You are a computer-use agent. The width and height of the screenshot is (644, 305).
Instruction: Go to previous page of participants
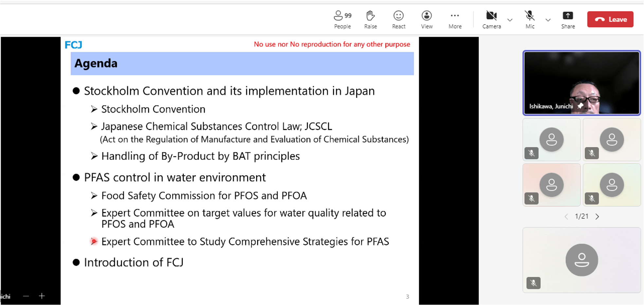tap(566, 217)
